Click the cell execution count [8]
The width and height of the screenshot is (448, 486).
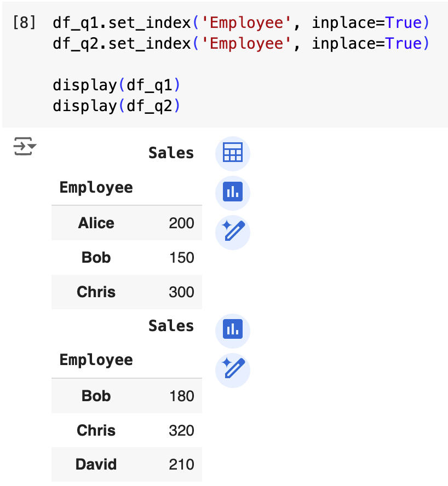24,23
